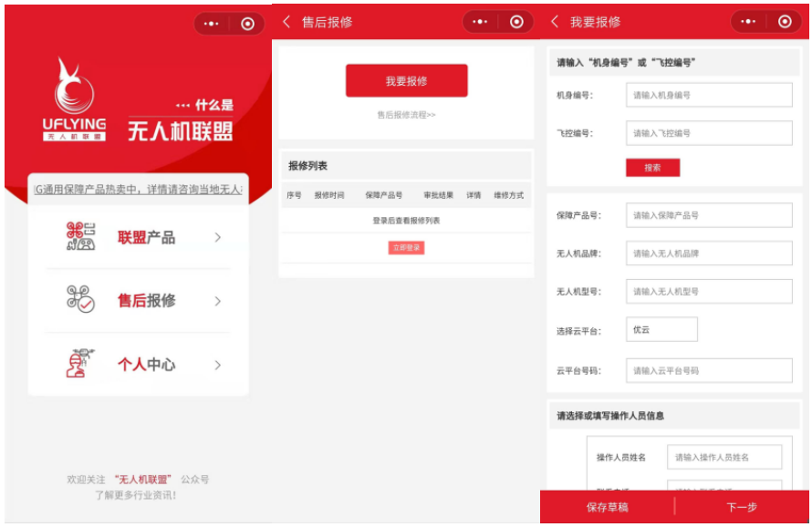812x527 pixels.
Task: Click the red 我要报修 button
Action: pyautogui.click(x=404, y=80)
